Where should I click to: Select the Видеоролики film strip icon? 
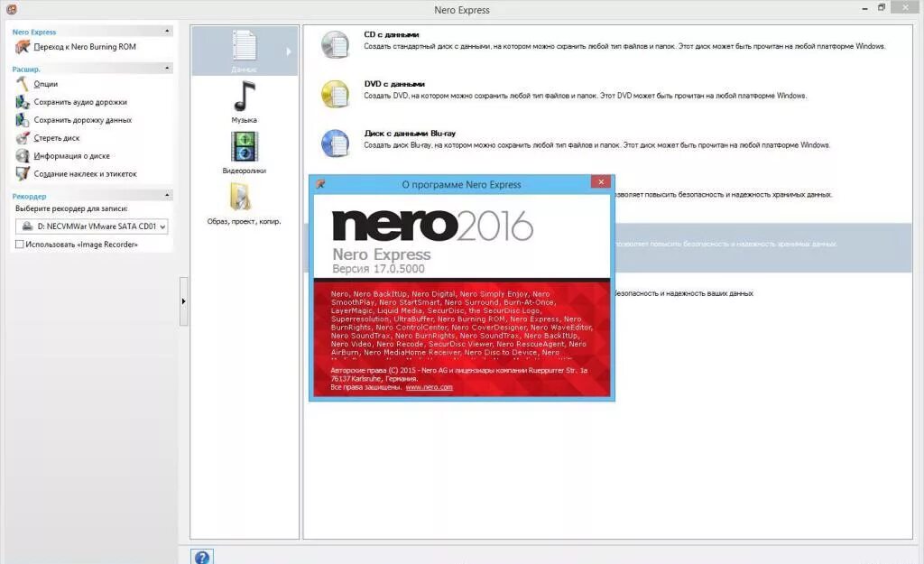(244, 146)
